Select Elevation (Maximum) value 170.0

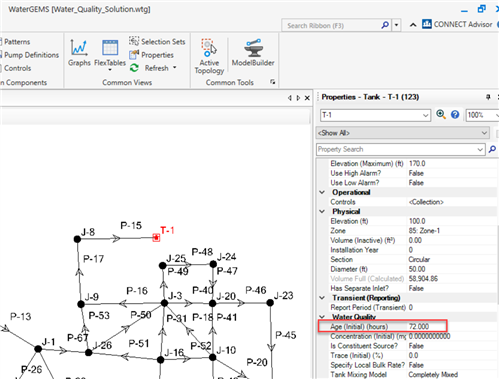417,163
